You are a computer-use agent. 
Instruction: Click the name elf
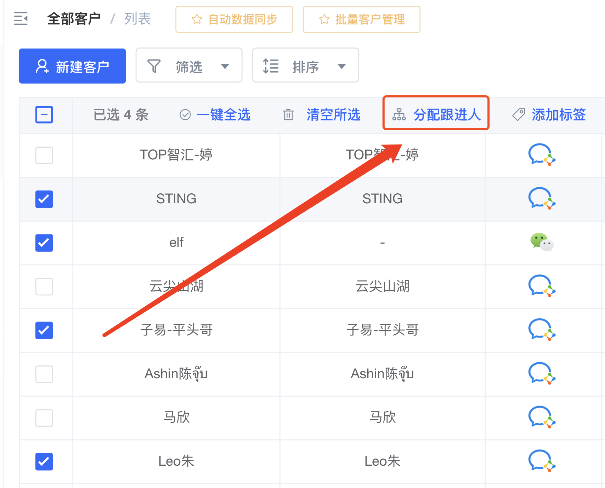[x=176, y=242]
